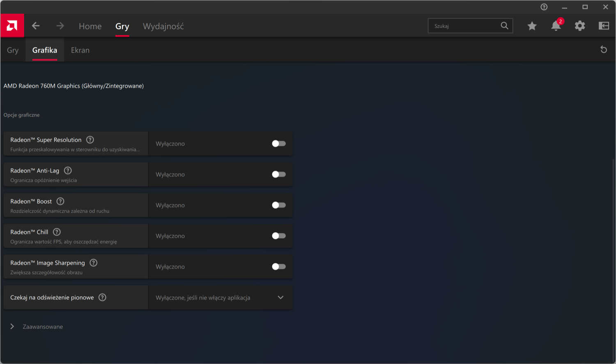616x364 pixels.
Task: Switch to the Ekran sub-tab
Action: click(x=80, y=50)
